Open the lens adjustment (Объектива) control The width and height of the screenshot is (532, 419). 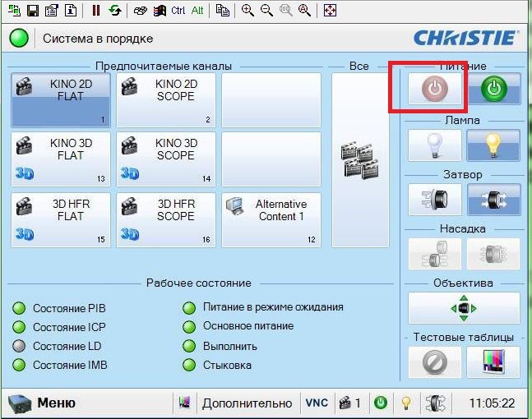(464, 308)
